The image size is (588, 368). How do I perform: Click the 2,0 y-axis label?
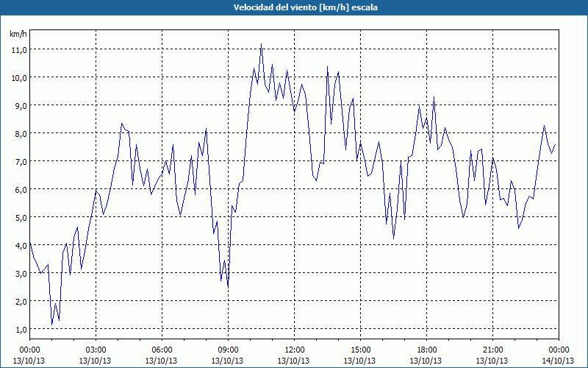21,302
